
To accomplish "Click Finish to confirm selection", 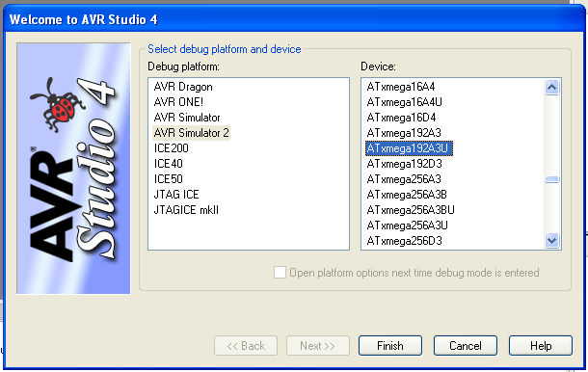I will [x=390, y=345].
